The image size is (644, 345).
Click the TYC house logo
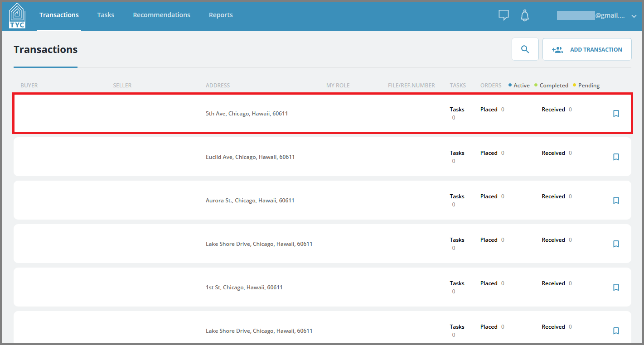[17, 15]
